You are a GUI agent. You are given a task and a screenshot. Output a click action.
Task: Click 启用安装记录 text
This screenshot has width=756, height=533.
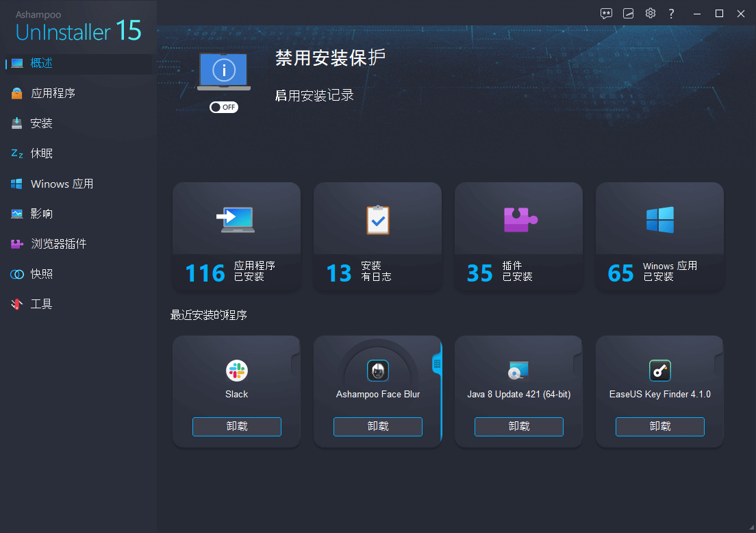[x=314, y=95]
